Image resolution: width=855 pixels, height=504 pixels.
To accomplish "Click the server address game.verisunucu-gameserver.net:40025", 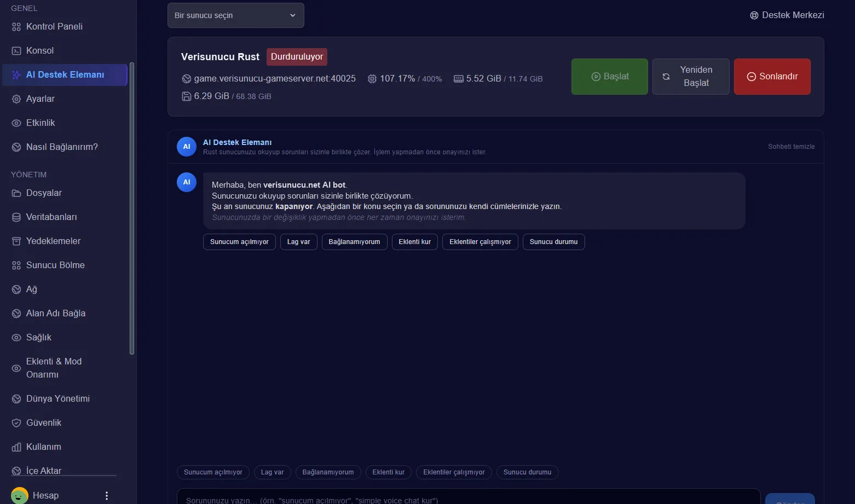I will pyautogui.click(x=275, y=79).
